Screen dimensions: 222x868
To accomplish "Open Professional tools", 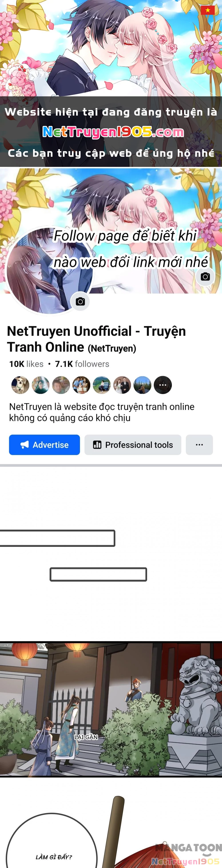I will pos(133,445).
